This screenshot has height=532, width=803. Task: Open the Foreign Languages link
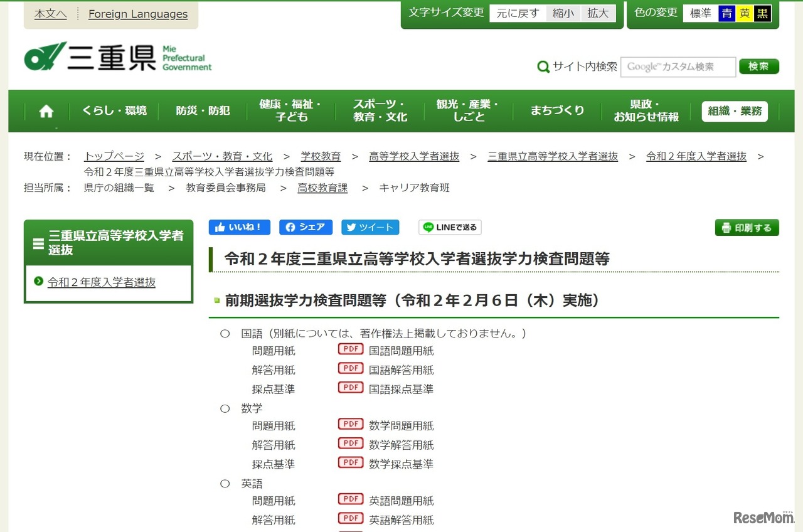pos(138,14)
